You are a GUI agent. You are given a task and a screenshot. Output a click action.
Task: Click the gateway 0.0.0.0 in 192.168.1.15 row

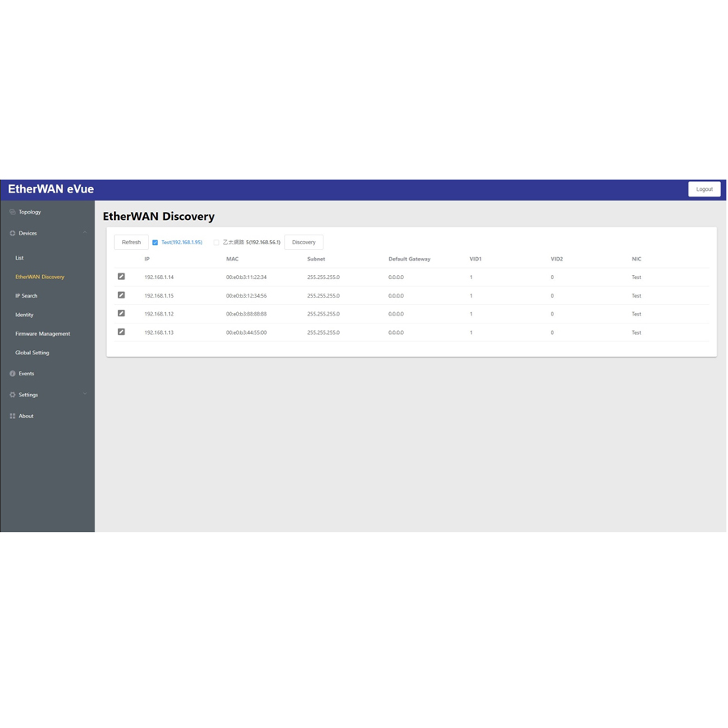(x=396, y=296)
